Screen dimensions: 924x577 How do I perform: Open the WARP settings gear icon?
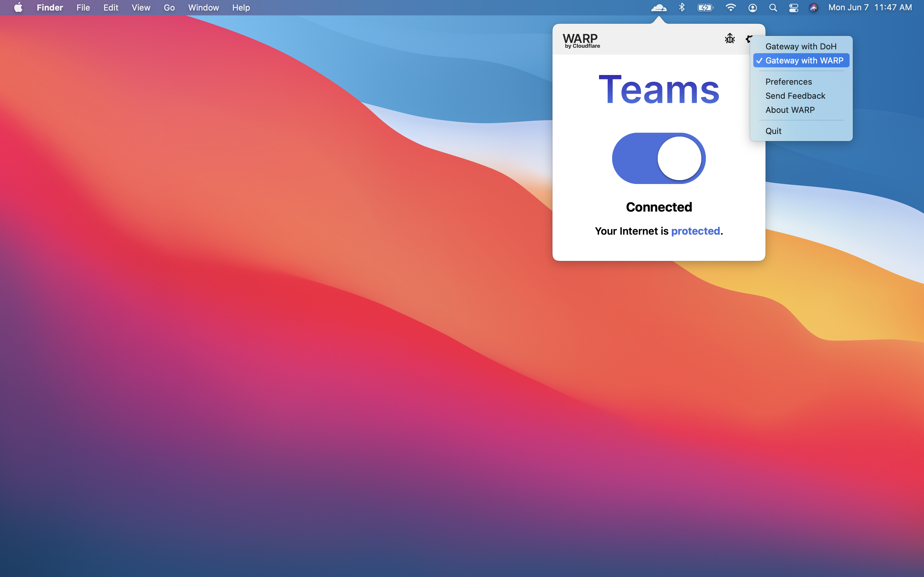click(749, 38)
